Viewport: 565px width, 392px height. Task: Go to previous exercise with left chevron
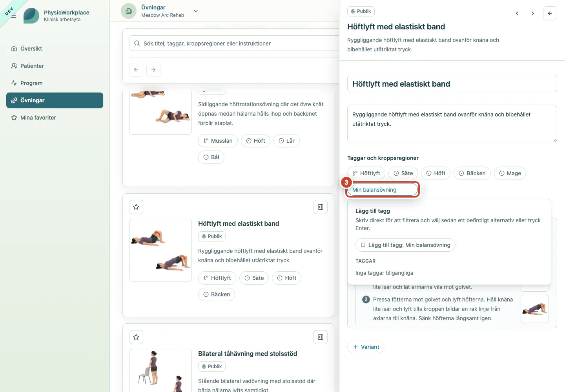pos(517,13)
